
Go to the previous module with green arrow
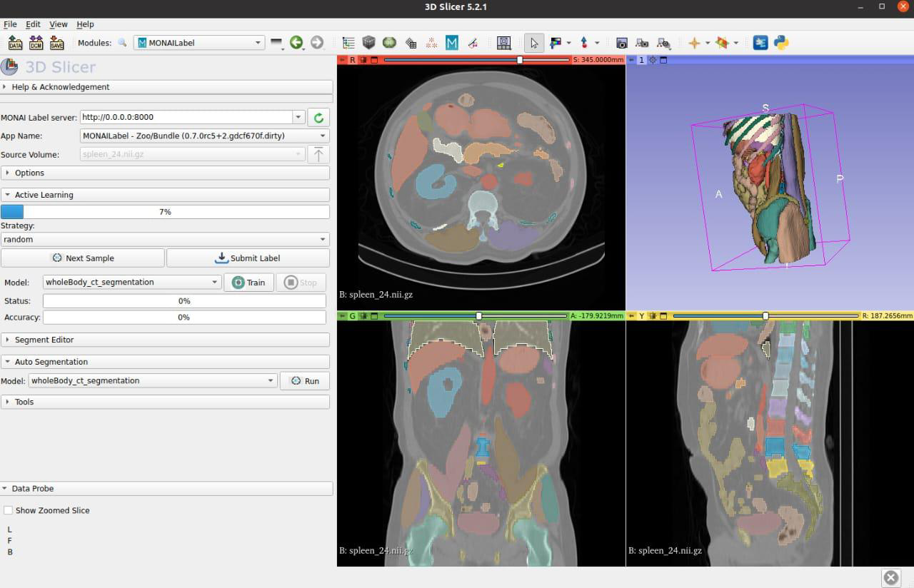point(296,43)
